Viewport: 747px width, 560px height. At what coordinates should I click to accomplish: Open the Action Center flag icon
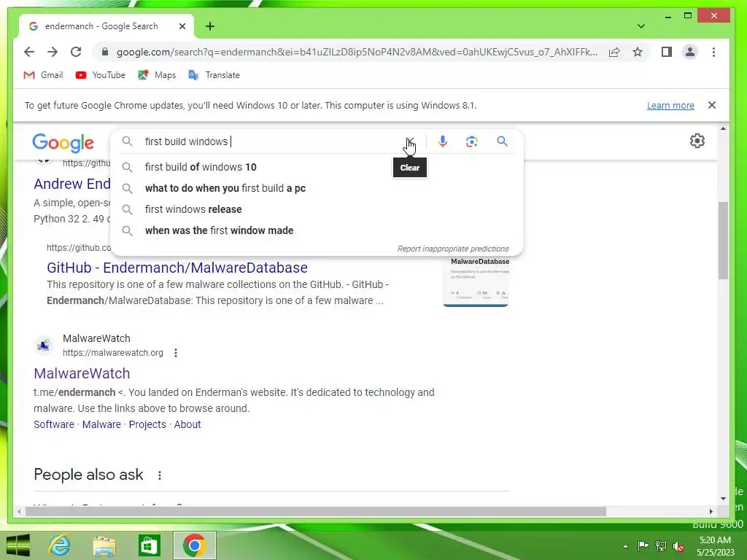tap(643, 546)
